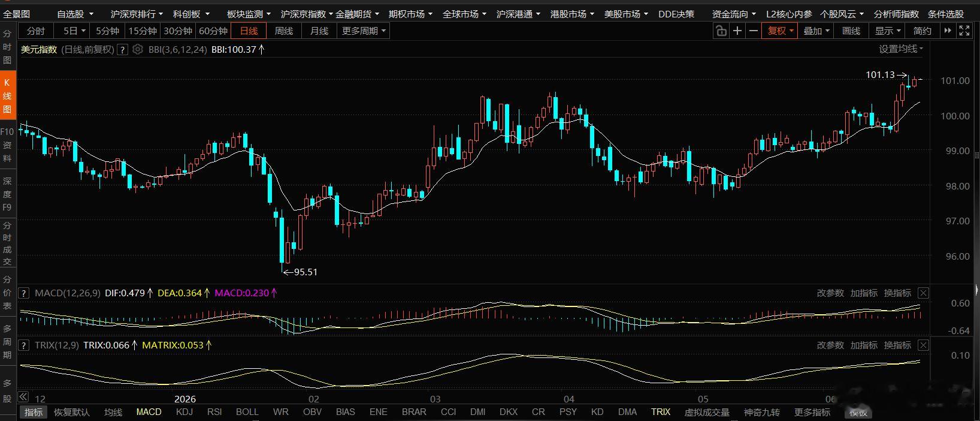Screen dimensions: 980x421
Task: Open 分价表 in the left sidebar
Action: (7, 293)
